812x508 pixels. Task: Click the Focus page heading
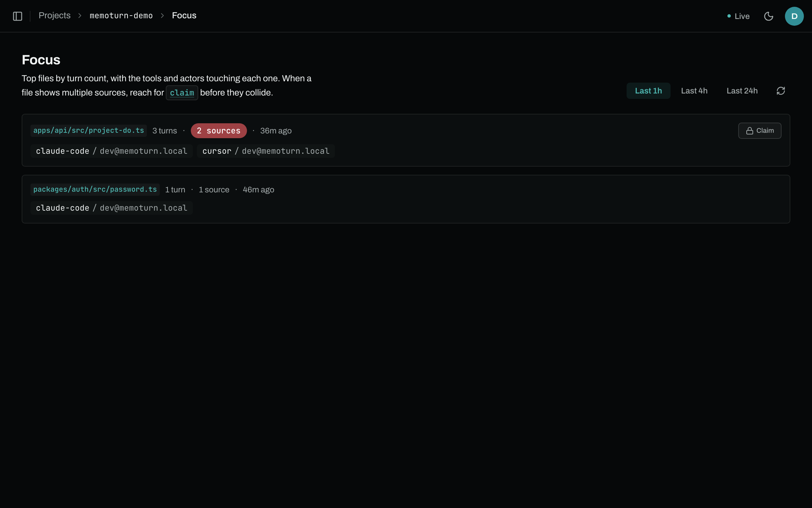pyautogui.click(x=41, y=60)
